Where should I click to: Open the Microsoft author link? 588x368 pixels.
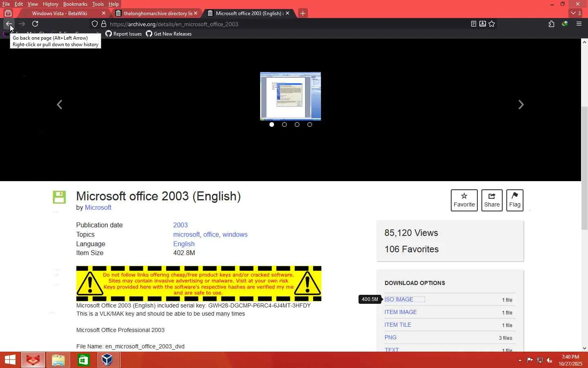tap(98, 208)
